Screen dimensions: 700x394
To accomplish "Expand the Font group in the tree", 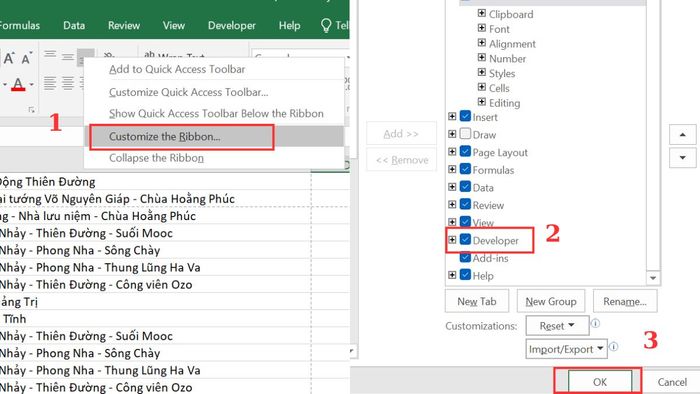I will 482,28.
